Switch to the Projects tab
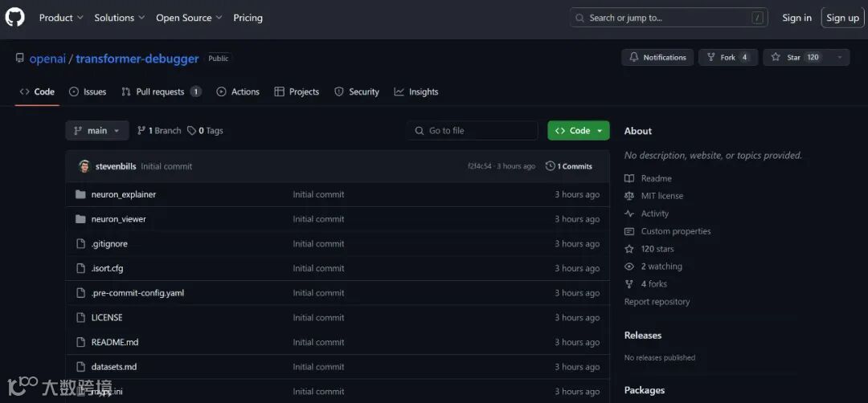Screen dimensions: 868x403 coord(297,92)
